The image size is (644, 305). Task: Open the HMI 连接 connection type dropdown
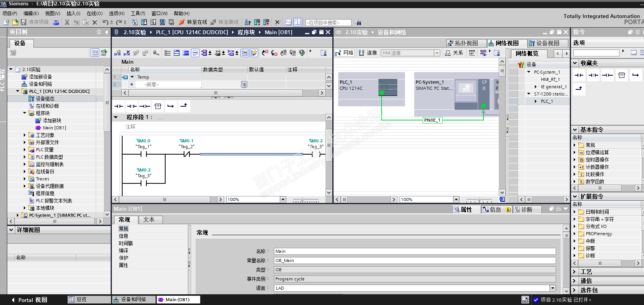point(437,53)
